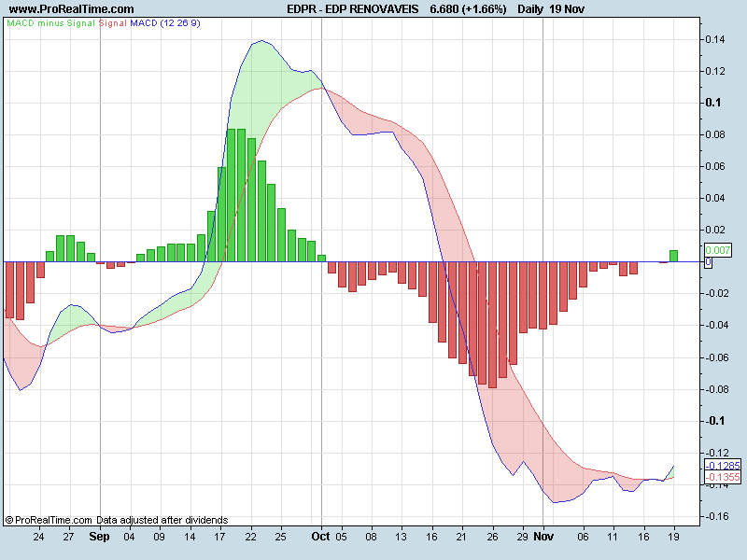Viewport: 747px width, 560px height.
Task: Click the www.ProRealTime.com header text
Action: pos(72,9)
